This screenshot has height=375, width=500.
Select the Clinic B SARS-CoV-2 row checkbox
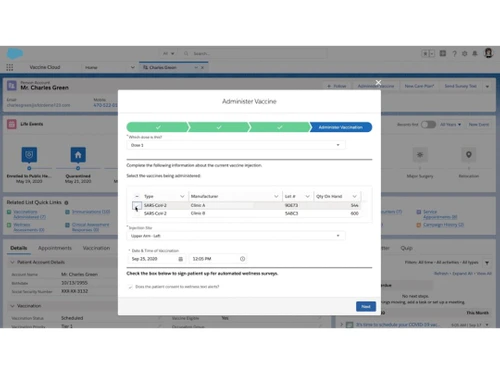click(x=136, y=213)
